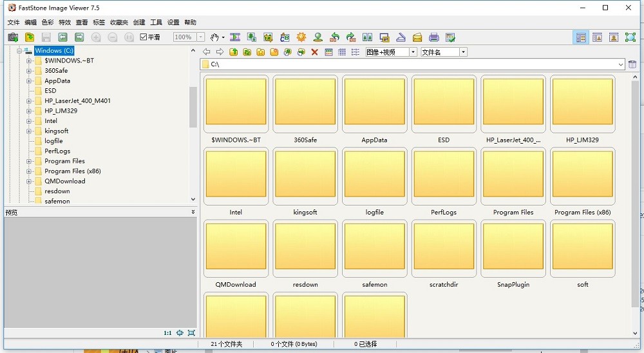Screen dimensions: 644x353
Task: Click the compare selected images icon
Action: coord(368,37)
